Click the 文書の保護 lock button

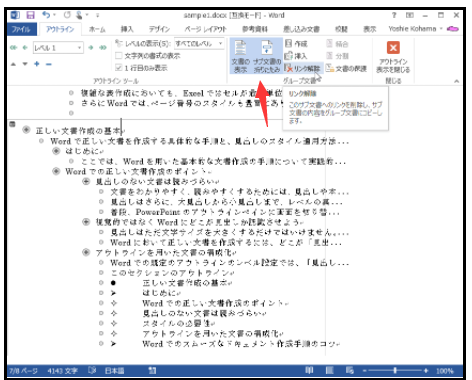click(x=346, y=68)
